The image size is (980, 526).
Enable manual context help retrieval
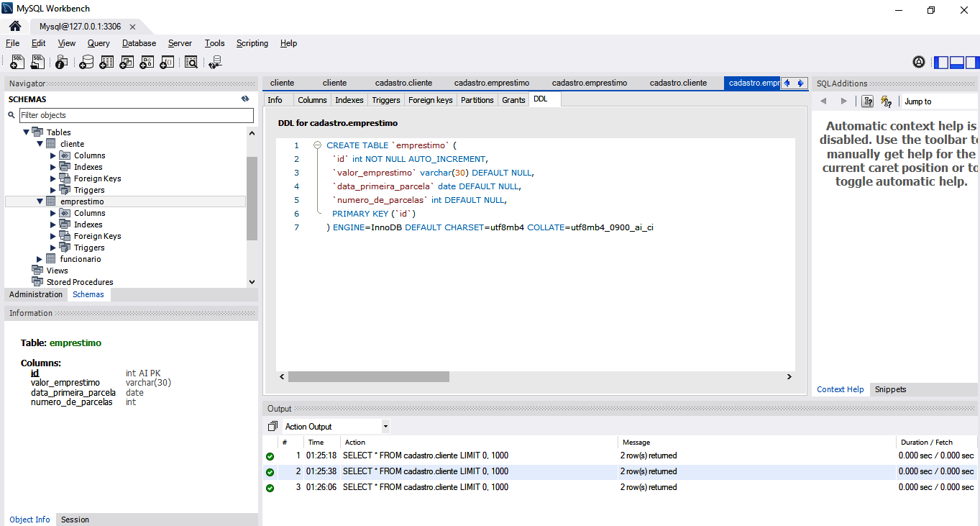pos(867,101)
